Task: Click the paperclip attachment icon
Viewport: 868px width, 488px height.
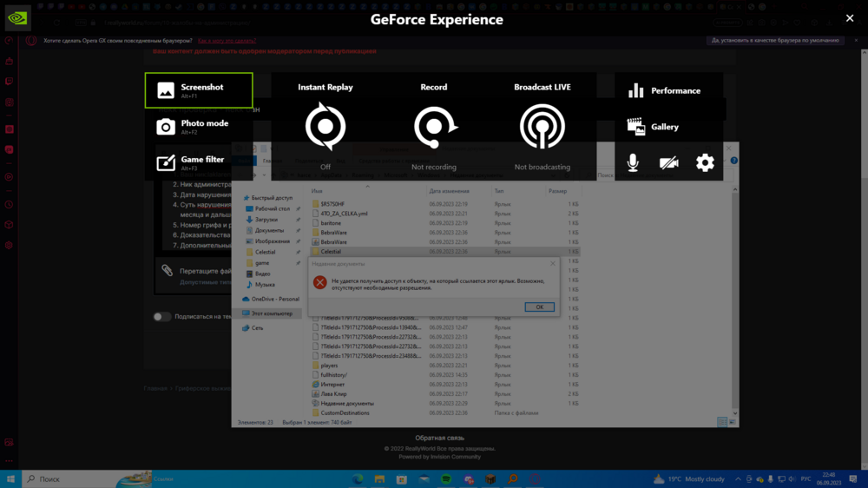Action: [x=168, y=270]
